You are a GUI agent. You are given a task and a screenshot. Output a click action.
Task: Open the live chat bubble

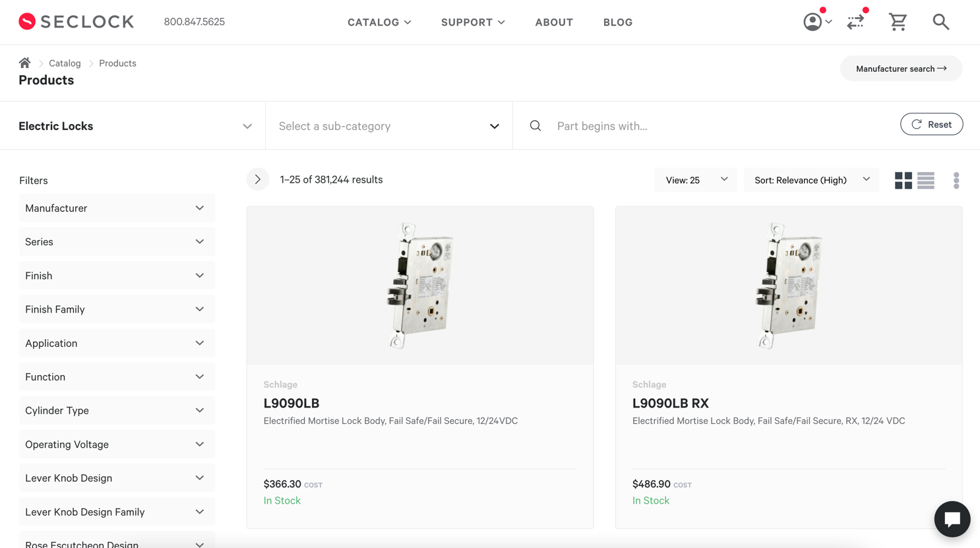click(x=952, y=519)
